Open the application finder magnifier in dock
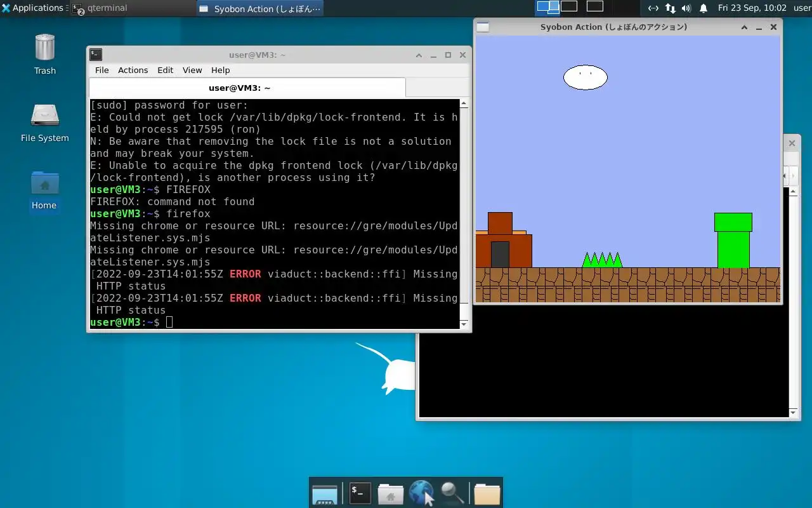812x508 pixels. tap(452, 493)
